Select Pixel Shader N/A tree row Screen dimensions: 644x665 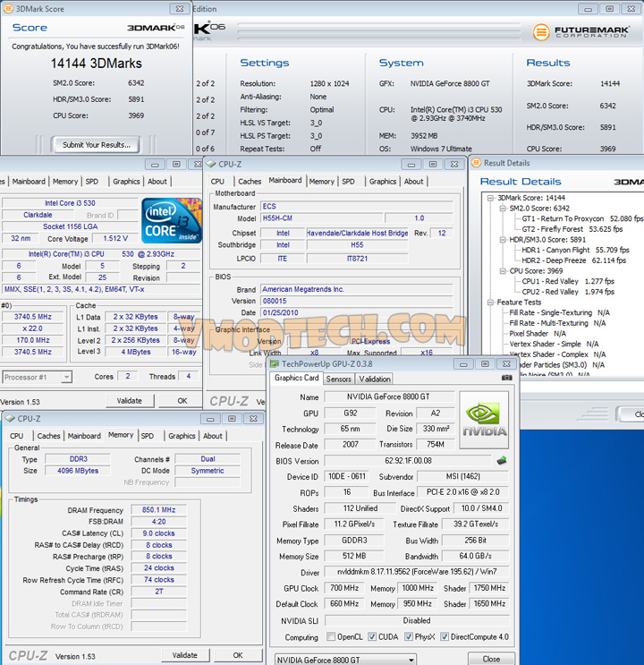pyautogui.click(x=538, y=334)
